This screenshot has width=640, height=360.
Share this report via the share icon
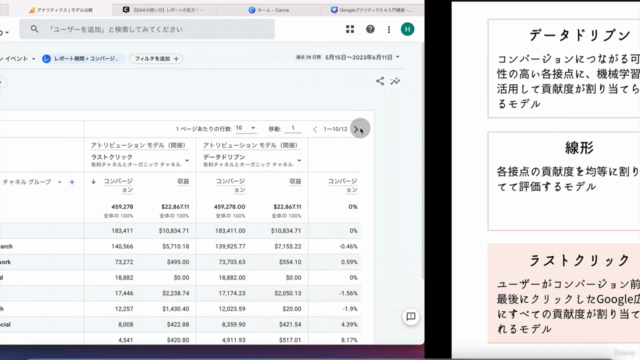click(380, 81)
